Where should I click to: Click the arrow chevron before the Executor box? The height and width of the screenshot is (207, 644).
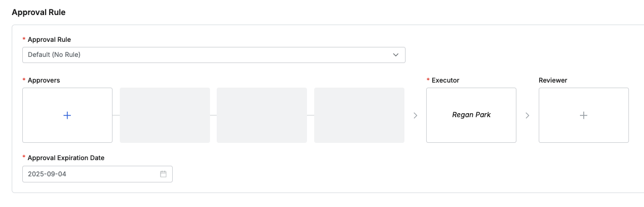(x=415, y=115)
